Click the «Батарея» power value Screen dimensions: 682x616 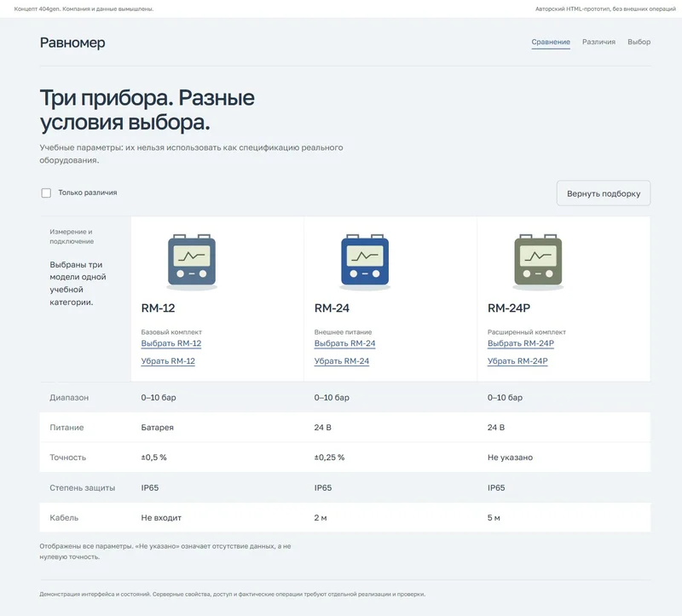157,428
